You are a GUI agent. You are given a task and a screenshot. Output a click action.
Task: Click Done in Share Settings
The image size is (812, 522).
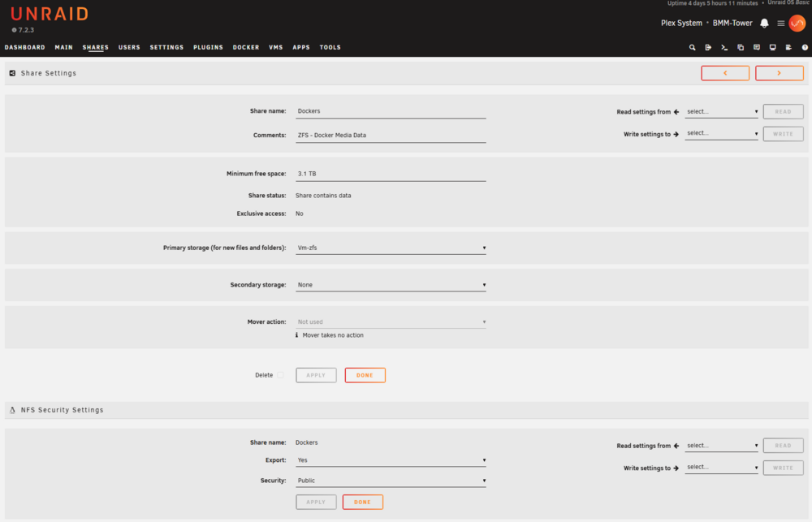pos(365,375)
